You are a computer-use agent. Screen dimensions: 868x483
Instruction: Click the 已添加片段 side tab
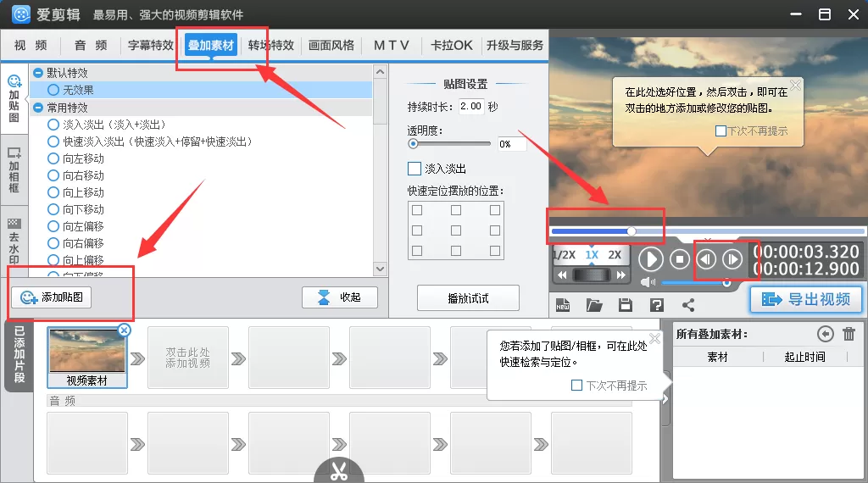19,355
